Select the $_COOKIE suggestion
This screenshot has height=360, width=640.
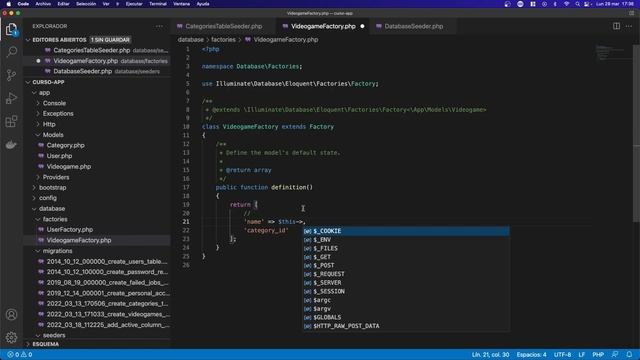[406, 231]
